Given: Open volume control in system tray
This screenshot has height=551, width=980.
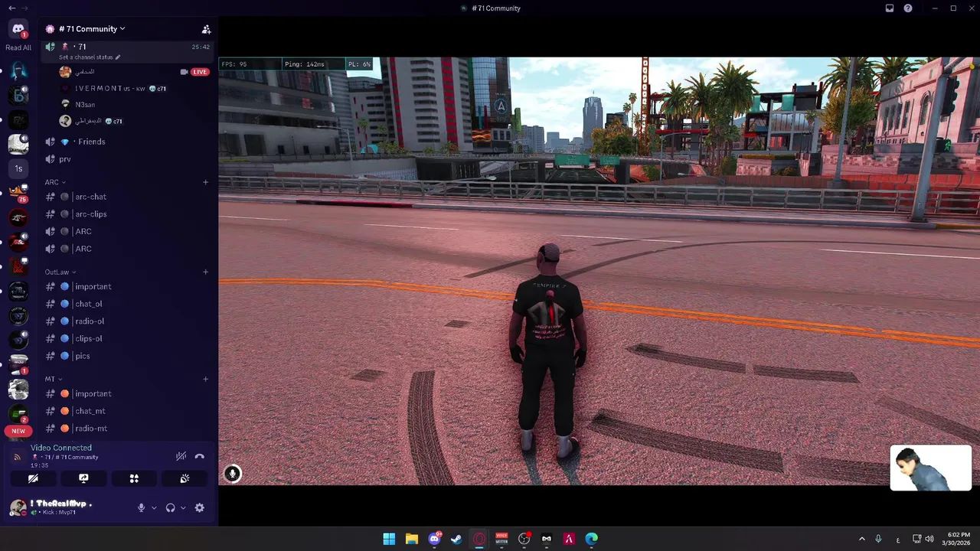Looking at the screenshot, I should click(x=929, y=539).
